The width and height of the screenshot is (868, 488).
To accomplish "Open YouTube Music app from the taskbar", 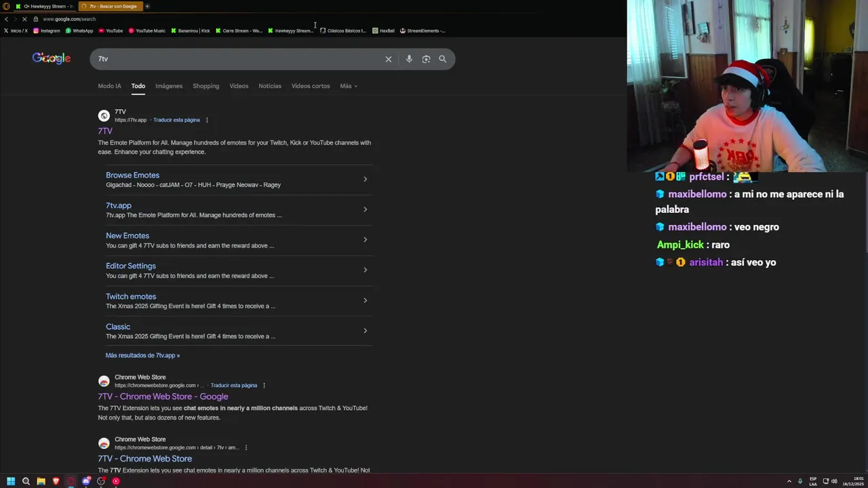I will [x=116, y=481].
